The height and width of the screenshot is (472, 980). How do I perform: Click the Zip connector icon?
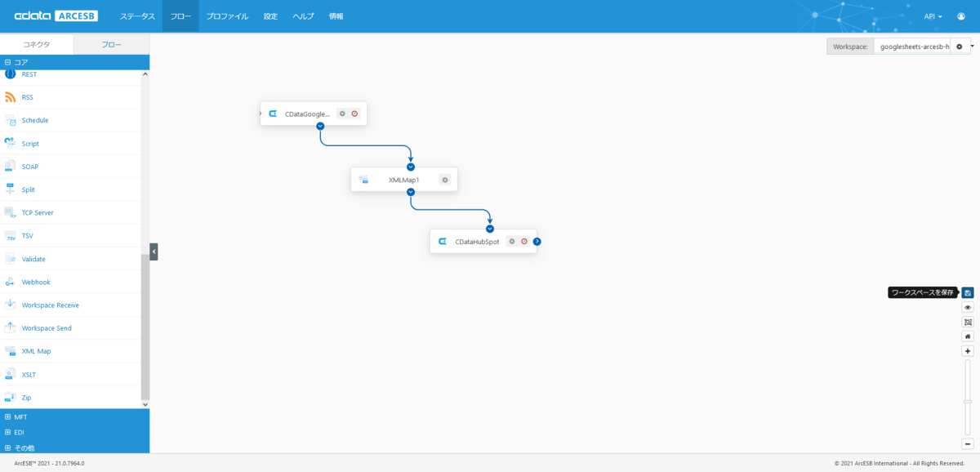point(11,397)
